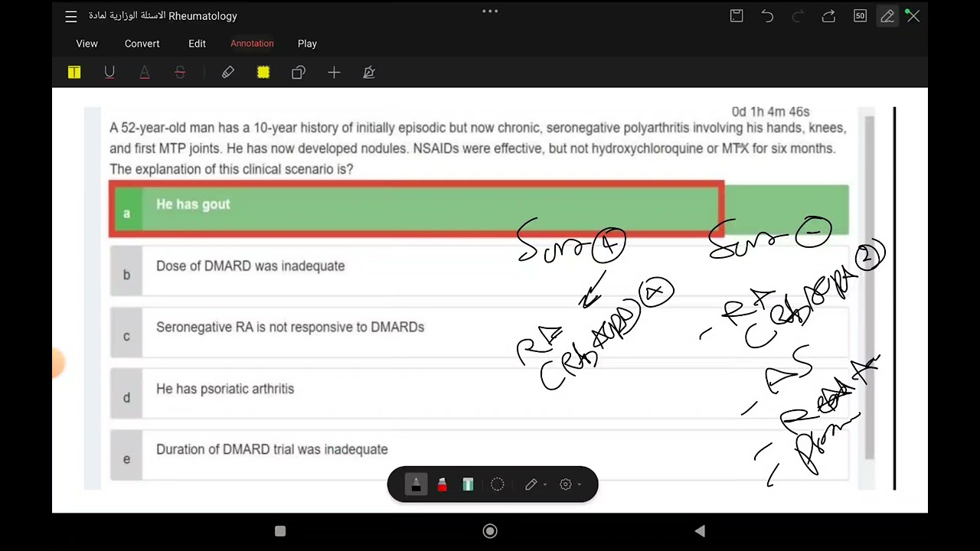The width and height of the screenshot is (980, 551).
Task: Tap the orange floating edge handle
Action: point(58,364)
